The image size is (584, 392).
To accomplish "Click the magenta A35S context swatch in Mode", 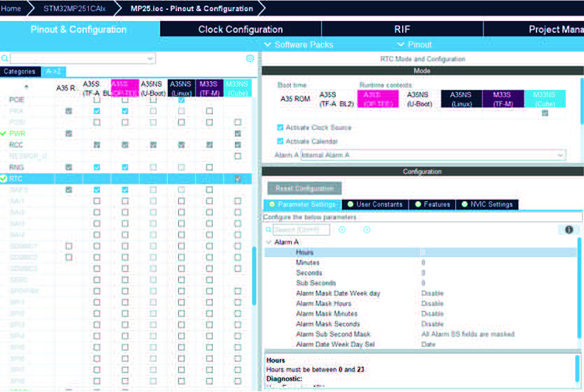I will 378,99.
